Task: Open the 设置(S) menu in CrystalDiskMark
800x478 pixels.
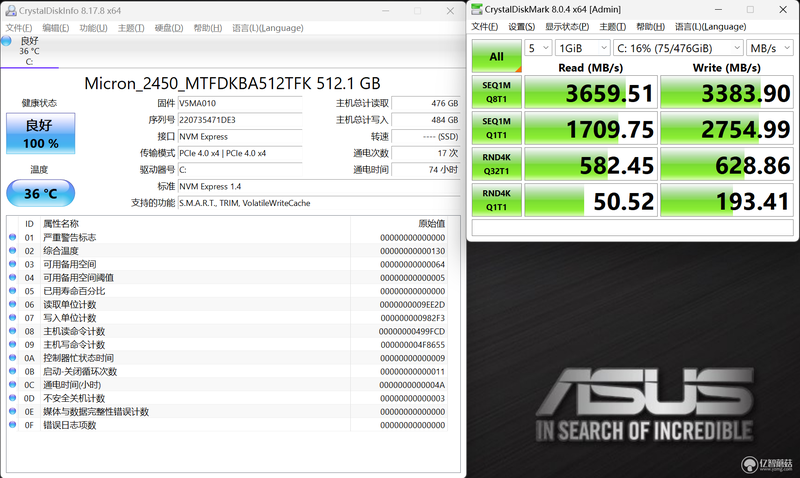Action: click(x=521, y=27)
